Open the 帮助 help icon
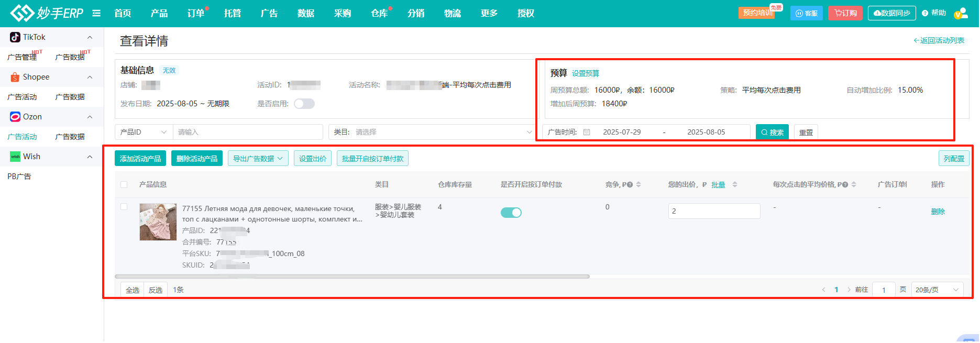The width and height of the screenshot is (980, 343). click(926, 13)
